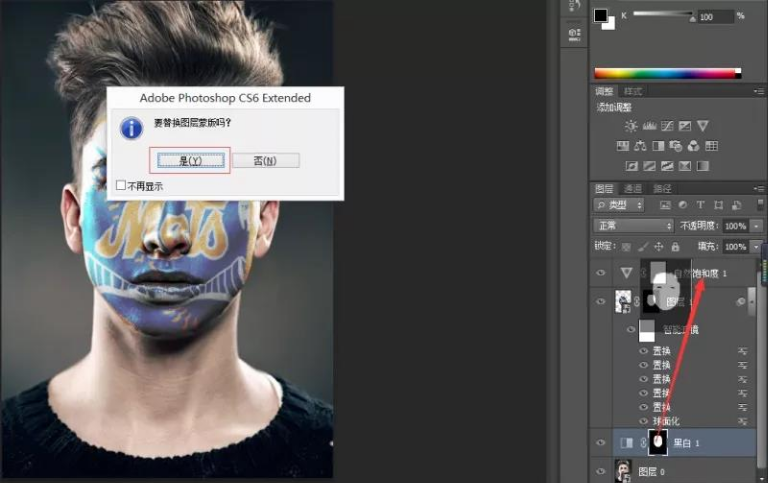This screenshot has height=483, width=768.
Task: Add a Photo Filter adjustment
Action: [676, 146]
